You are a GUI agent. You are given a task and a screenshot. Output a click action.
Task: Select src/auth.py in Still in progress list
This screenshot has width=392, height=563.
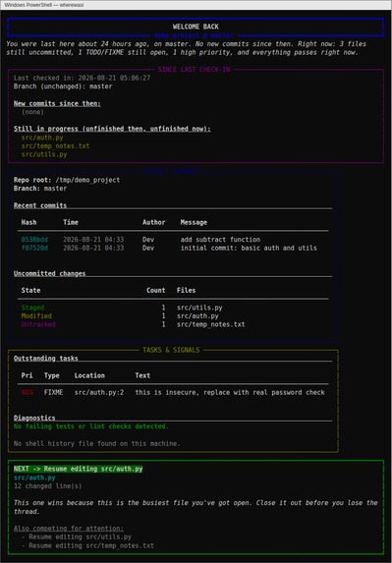pos(42,138)
